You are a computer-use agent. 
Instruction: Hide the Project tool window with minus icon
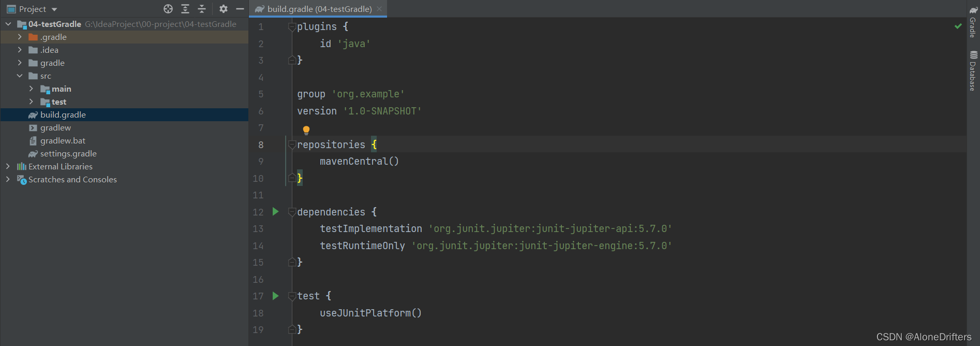point(240,9)
